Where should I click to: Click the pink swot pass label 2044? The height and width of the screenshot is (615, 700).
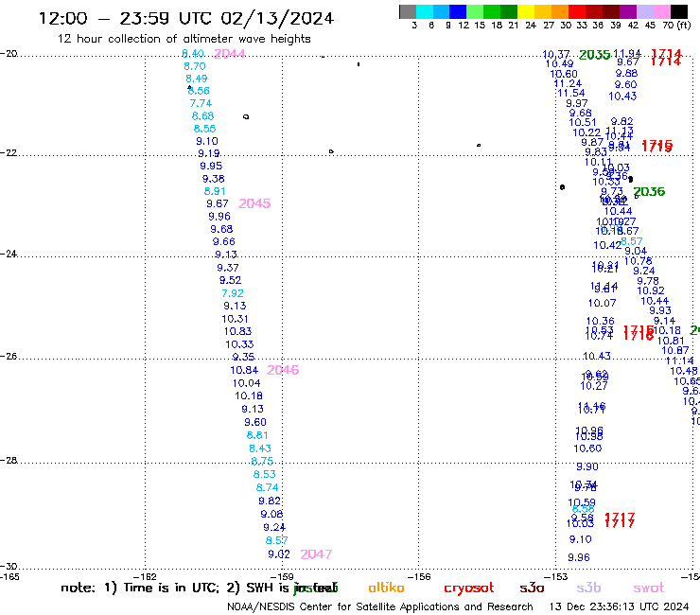[230, 54]
